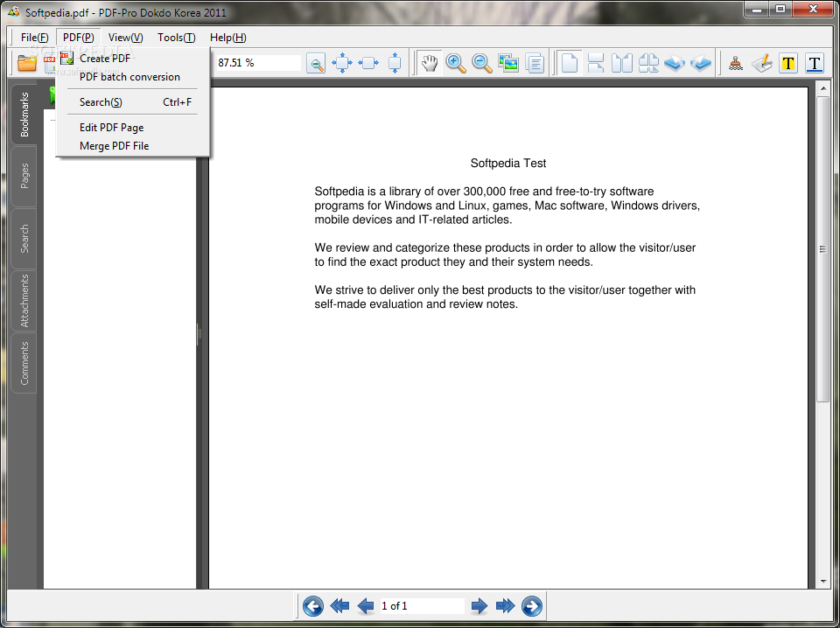Go to next page single right arrow
This screenshot has height=628, width=840.
[x=479, y=606]
